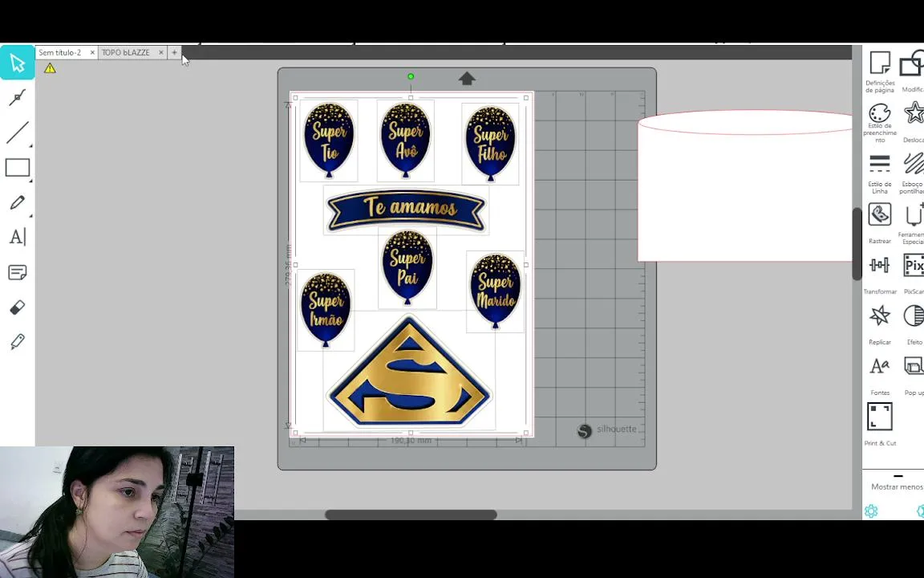Click the green rotation handle above selection
The image size is (924, 578).
tap(411, 76)
